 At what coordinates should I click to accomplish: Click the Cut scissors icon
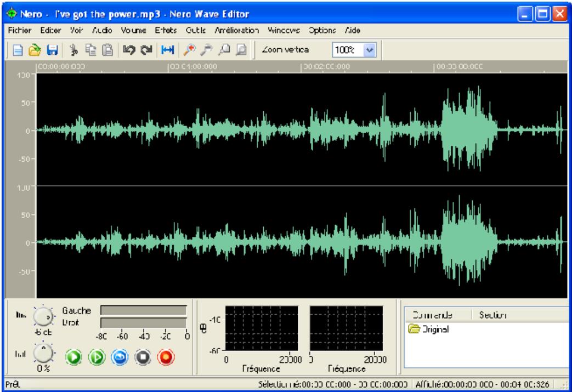[73, 50]
